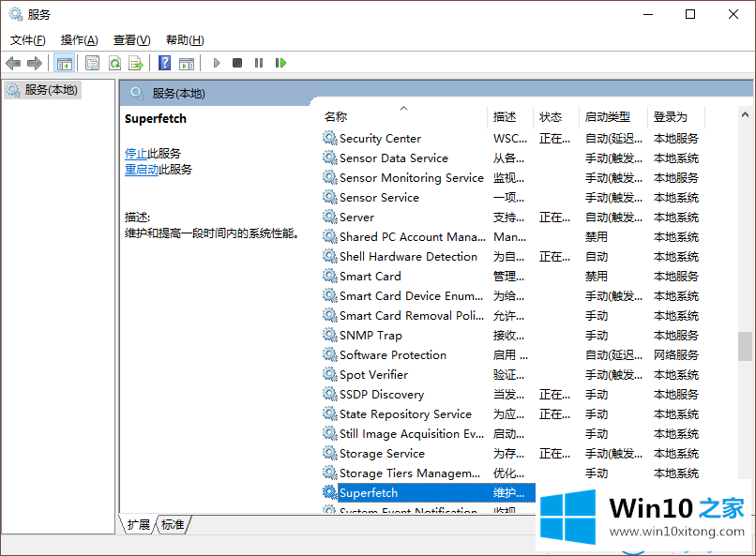Viewport: 756px width, 556px height.
Task: Click the gear icon beside Shell Hardware Detection
Action: pos(330,256)
